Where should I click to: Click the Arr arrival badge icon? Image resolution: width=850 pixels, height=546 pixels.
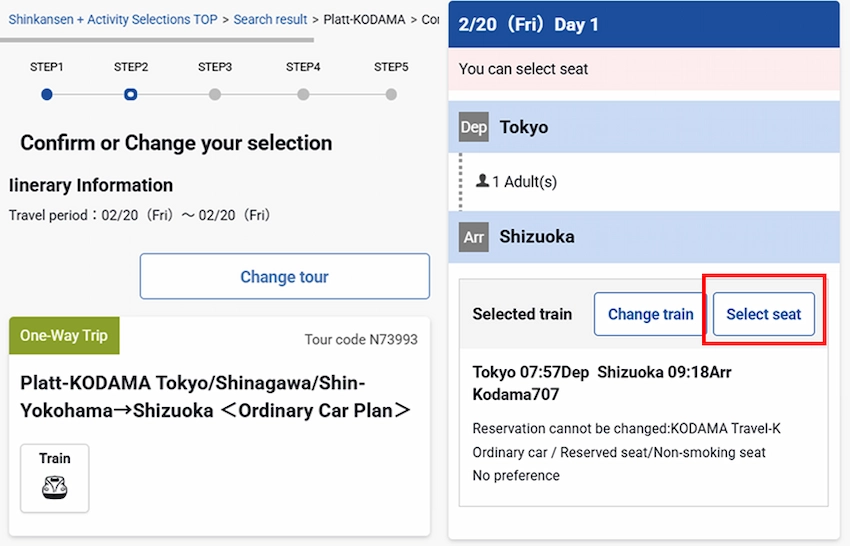[x=474, y=237]
